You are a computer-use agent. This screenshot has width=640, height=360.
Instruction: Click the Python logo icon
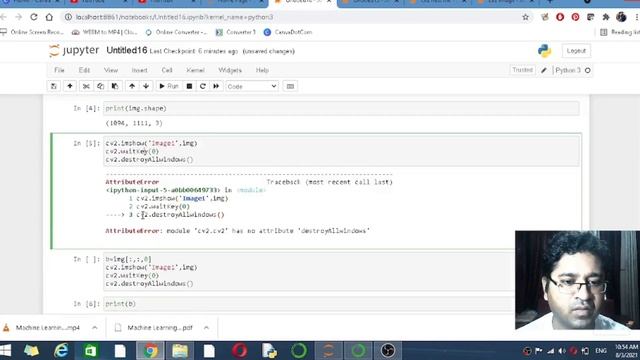click(544, 51)
